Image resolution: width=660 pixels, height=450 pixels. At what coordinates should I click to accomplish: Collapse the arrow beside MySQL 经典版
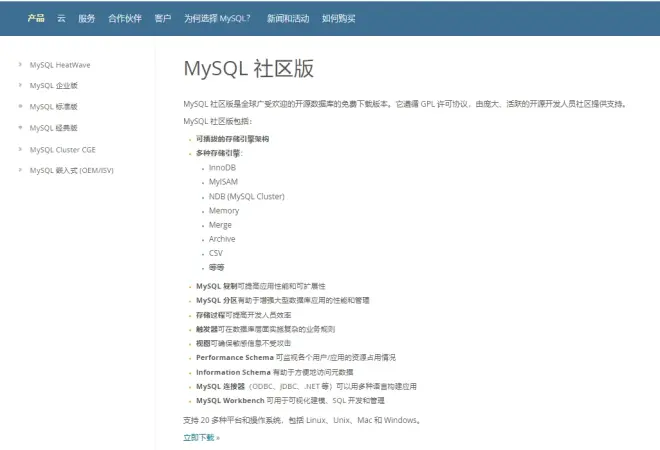tap(20, 128)
